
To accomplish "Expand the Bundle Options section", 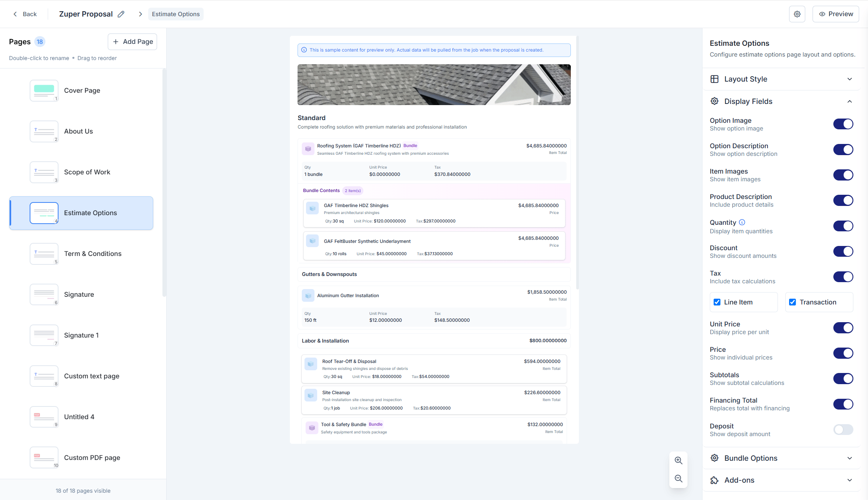I will (781, 458).
